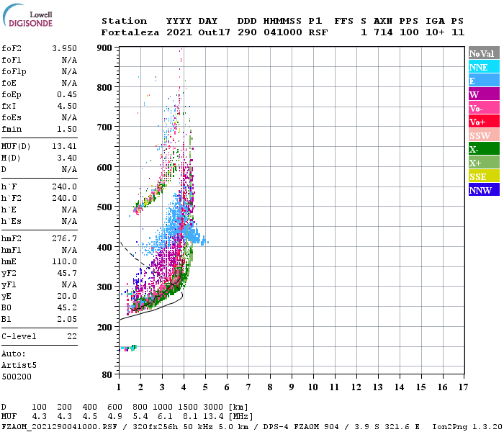Click the yF2 value 45.7
The width and height of the screenshot is (504, 432).
[67, 273]
